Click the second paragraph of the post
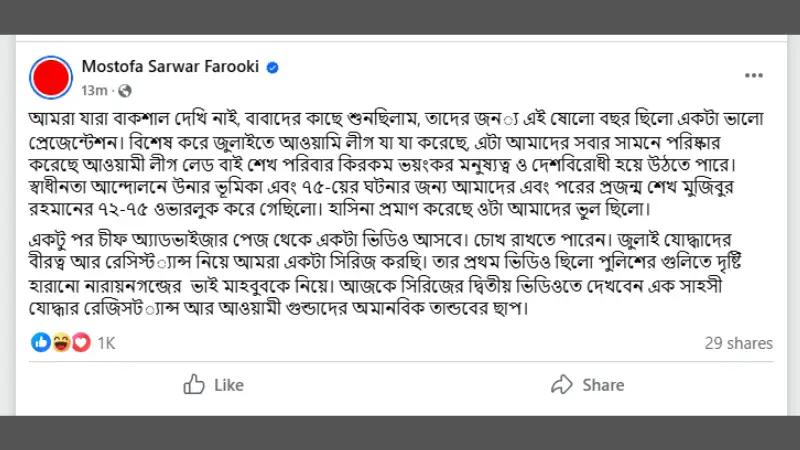The image size is (800, 450). coord(385,274)
